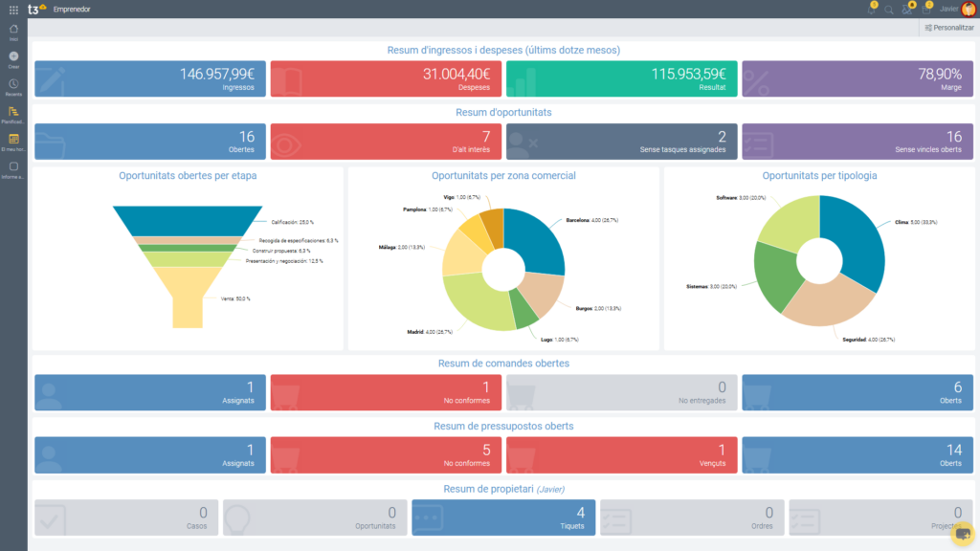Image resolution: width=980 pixels, height=551 pixels.
Task: Click the search magnifier icon
Action: click(x=889, y=10)
